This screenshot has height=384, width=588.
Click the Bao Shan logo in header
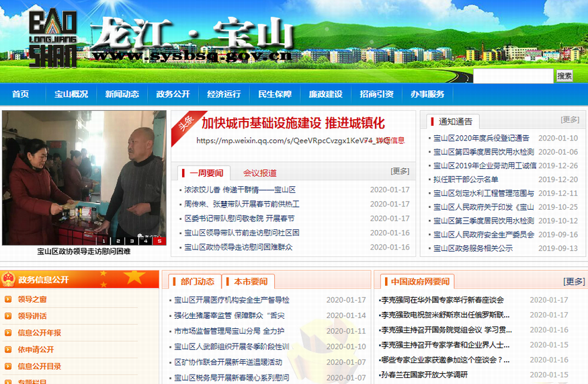[52, 38]
